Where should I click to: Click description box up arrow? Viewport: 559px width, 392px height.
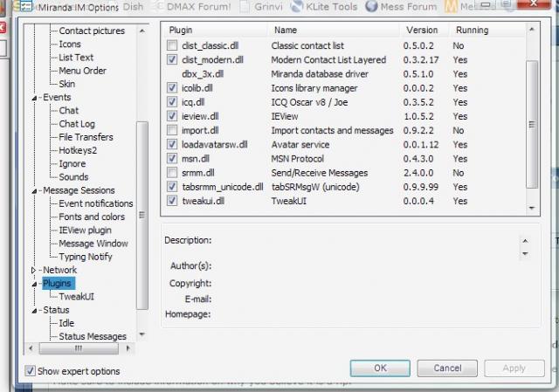(x=525, y=241)
